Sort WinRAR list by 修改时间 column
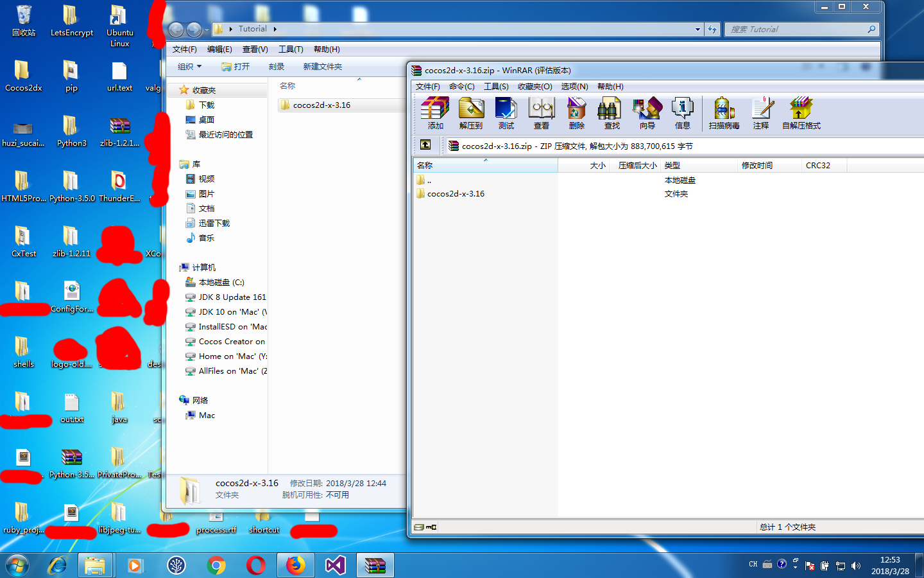 click(x=769, y=166)
